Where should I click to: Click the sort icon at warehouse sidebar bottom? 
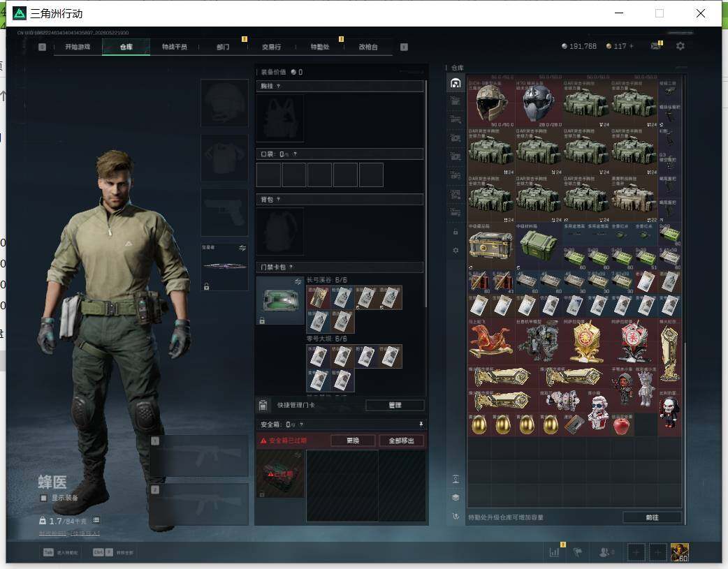tap(456, 516)
